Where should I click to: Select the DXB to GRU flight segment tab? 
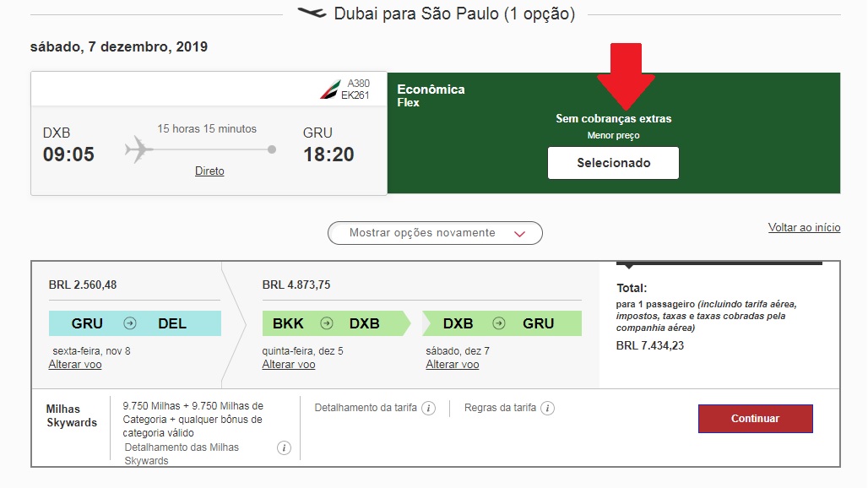[x=502, y=323]
